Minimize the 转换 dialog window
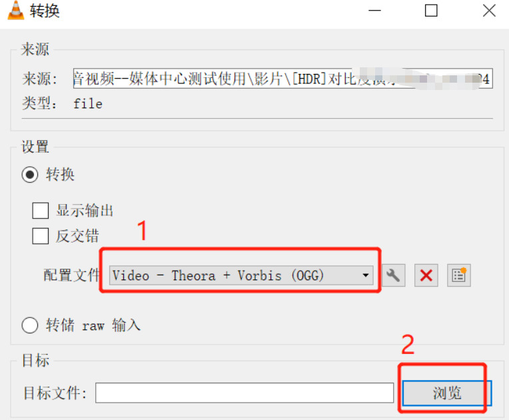 click(x=374, y=11)
